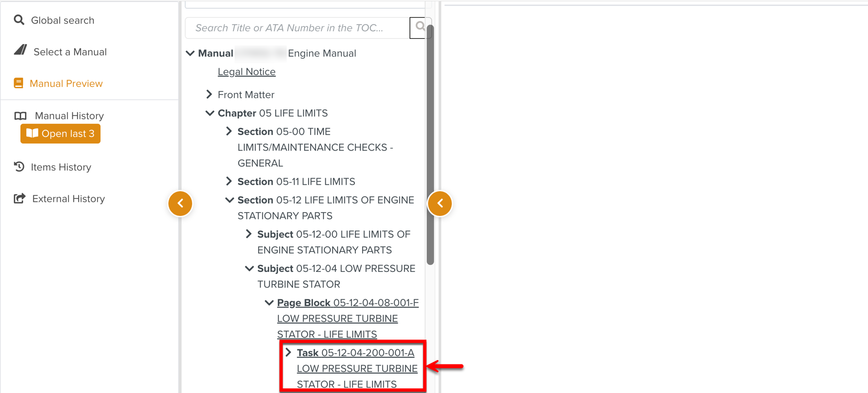Viewport: 868px width, 393px height.
Task: Select the Items History clock icon
Action: click(x=19, y=167)
